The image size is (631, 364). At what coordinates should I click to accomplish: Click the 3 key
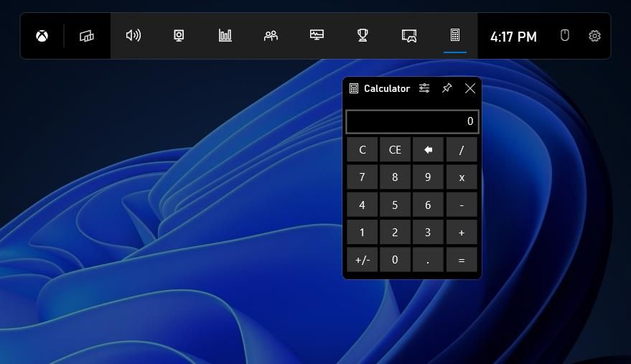(x=428, y=233)
